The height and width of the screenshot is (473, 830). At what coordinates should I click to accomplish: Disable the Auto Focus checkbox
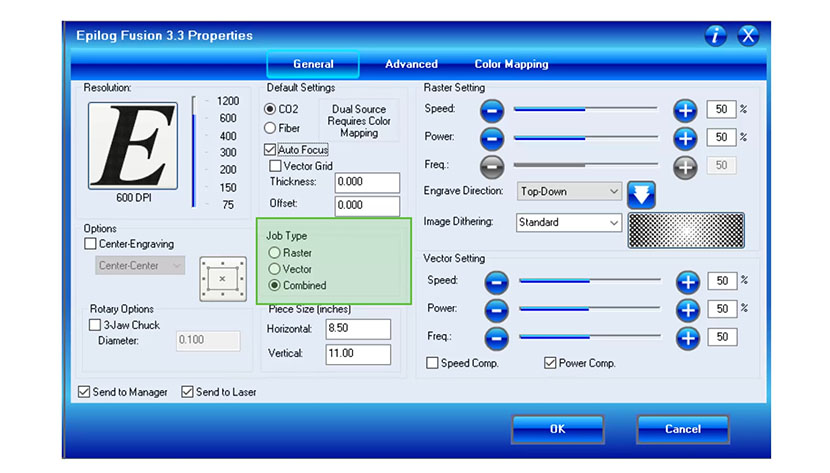point(271,150)
